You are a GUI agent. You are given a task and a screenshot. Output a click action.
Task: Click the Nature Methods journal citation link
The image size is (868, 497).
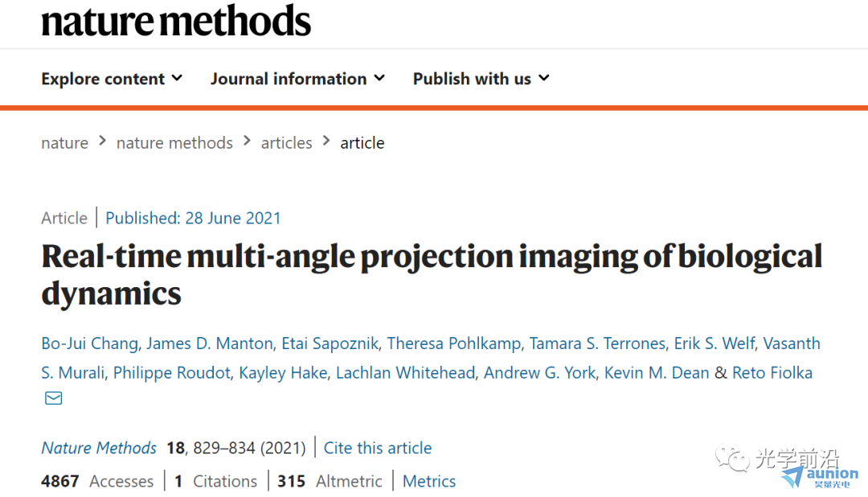point(99,448)
